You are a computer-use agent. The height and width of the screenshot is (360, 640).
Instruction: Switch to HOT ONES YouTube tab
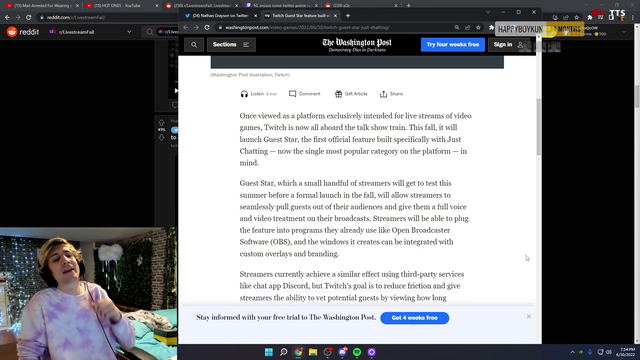tap(122, 6)
